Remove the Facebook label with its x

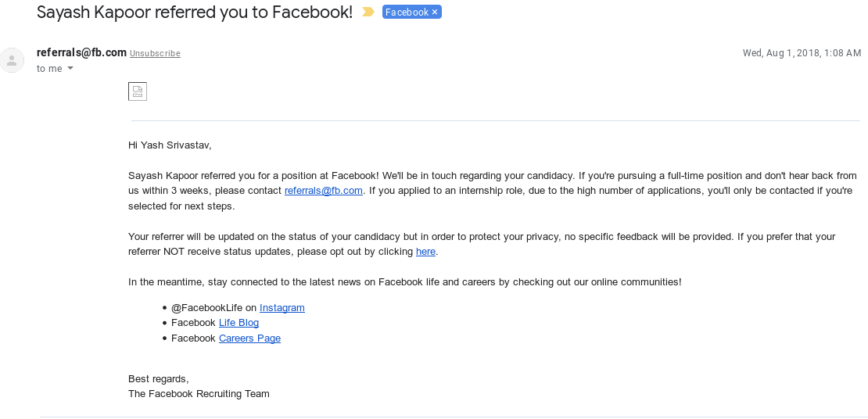435,13
